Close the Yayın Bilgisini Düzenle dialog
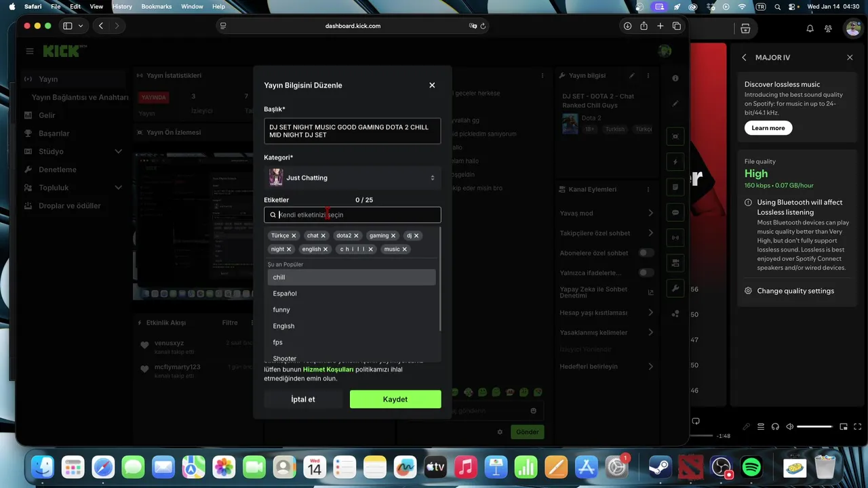This screenshot has width=868, height=488. (432, 85)
